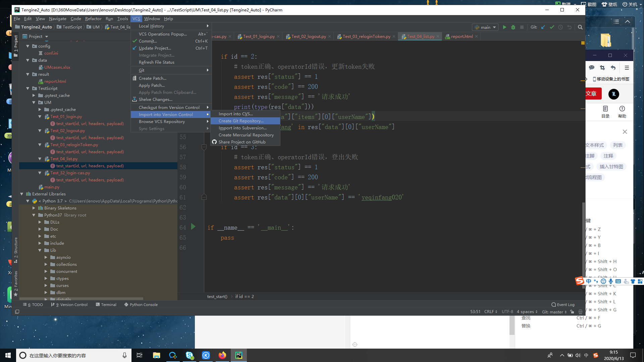Switch to report.html editor tab
644x362 pixels.
coord(462,37)
